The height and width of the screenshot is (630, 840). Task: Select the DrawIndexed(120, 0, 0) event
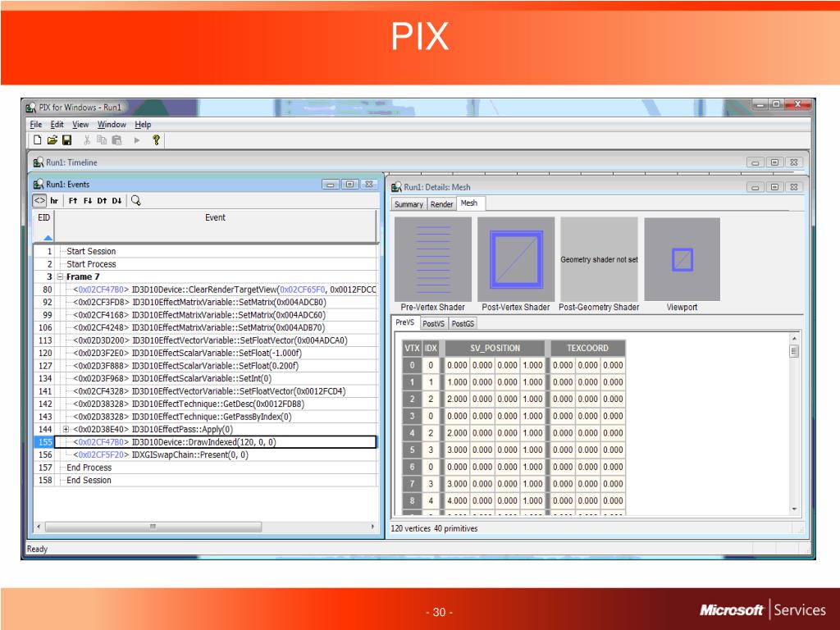205,442
